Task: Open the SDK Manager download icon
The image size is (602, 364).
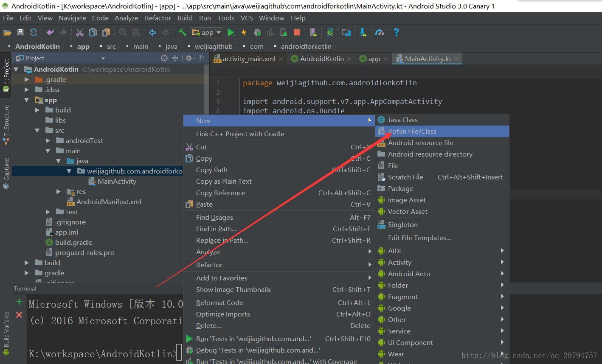Action: tap(363, 32)
